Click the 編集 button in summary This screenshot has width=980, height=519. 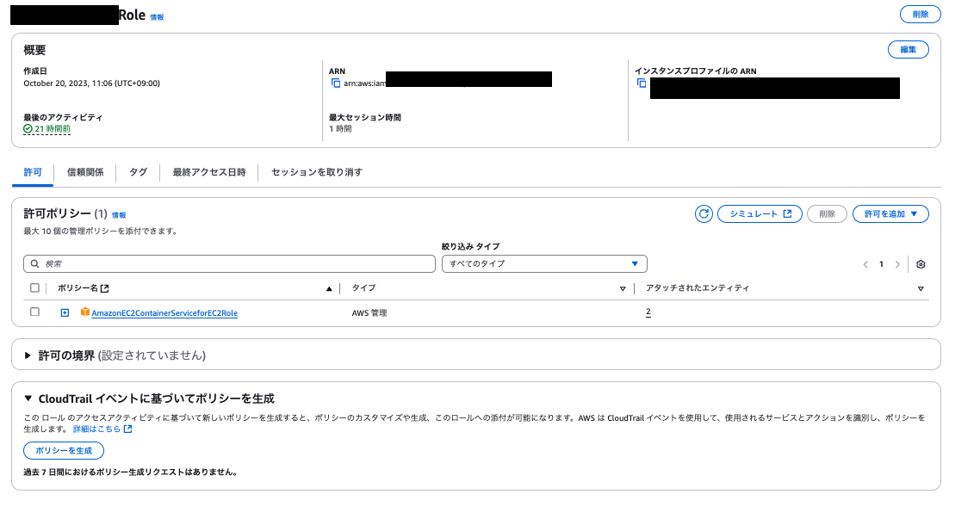tap(909, 49)
